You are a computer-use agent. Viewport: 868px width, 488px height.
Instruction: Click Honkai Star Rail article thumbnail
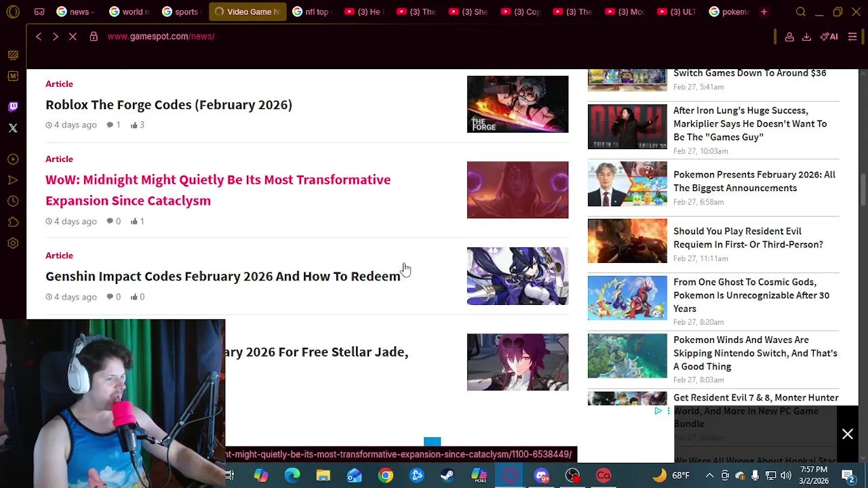(x=517, y=362)
